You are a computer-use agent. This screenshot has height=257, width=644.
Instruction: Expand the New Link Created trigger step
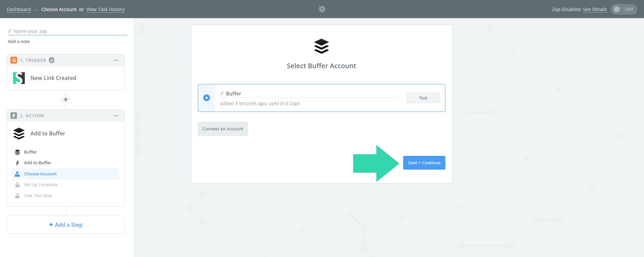[x=53, y=78]
